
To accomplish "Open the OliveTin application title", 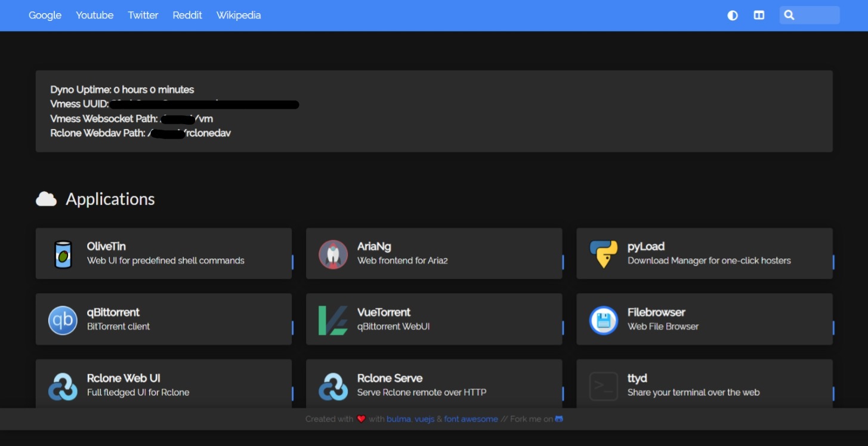I will point(106,247).
